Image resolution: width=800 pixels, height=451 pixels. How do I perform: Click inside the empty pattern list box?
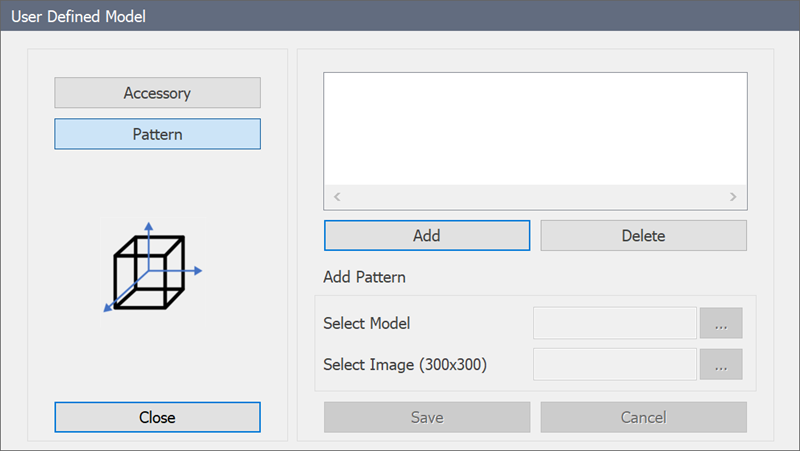(x=535, y=129)
